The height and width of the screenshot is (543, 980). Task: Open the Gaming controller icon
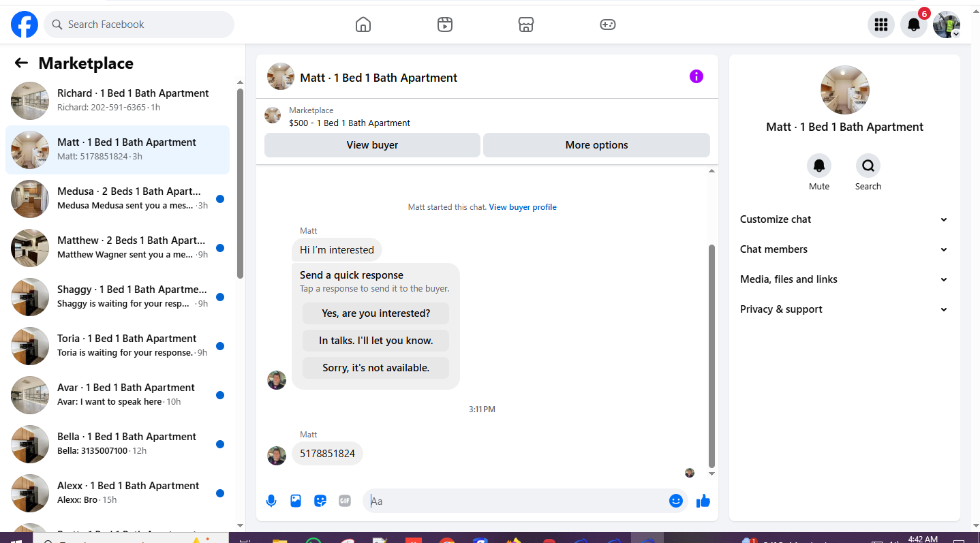pos(608,25)
